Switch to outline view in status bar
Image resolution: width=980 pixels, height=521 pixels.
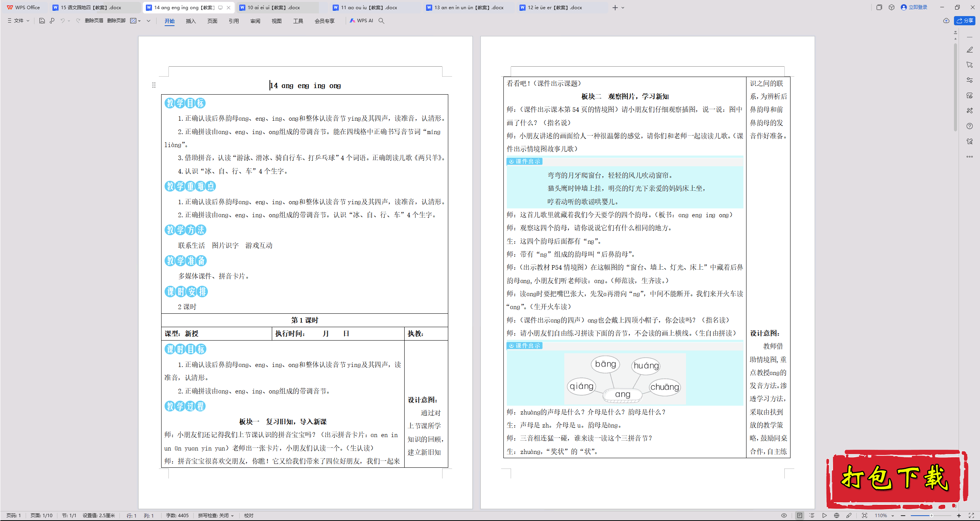812,516
